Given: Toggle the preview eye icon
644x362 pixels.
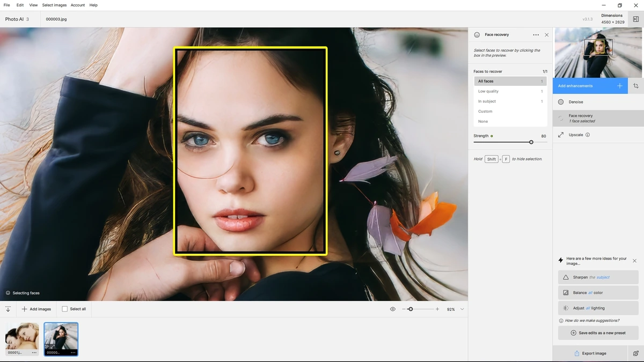Looking at the screenshot, I should click(x=393, y=309).
